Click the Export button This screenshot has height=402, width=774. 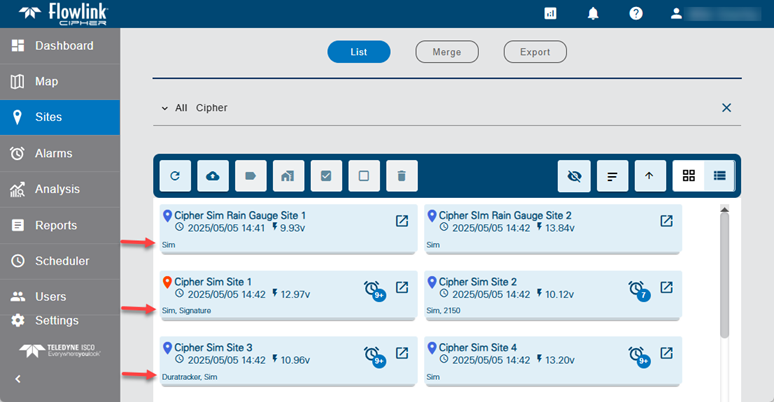[535, 52]
